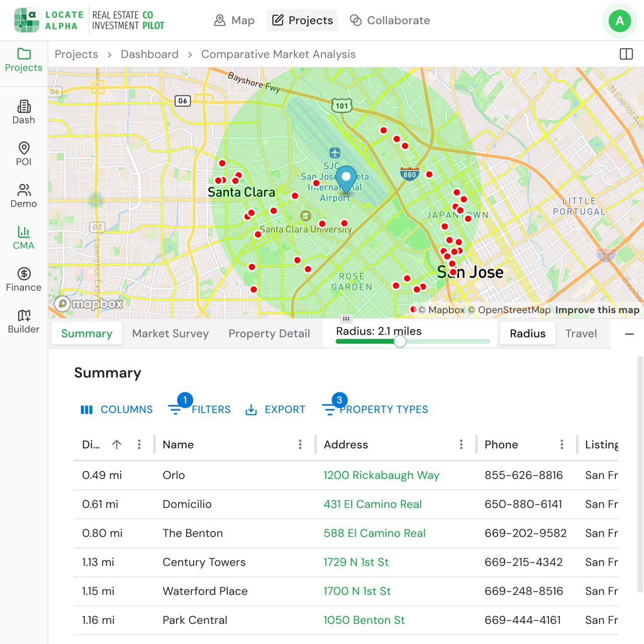Image resolution: width=644 pixels, height=644 pixels.
Task: Open the Demo demographics section
Action: [24, 196]
